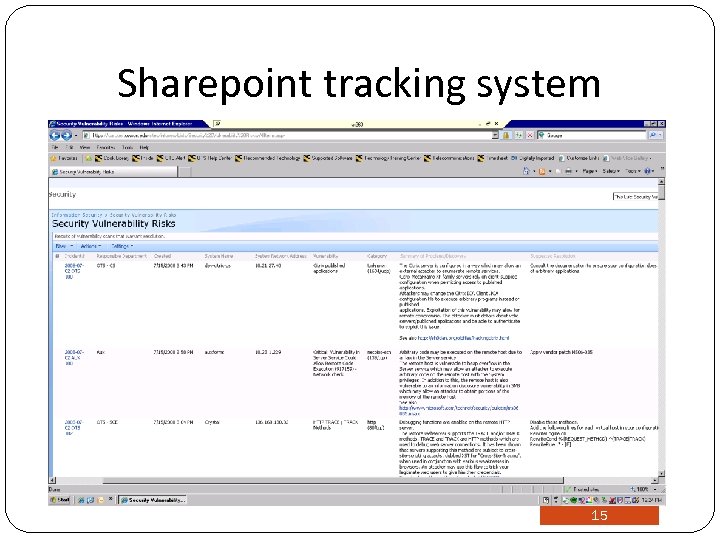Click the red Stop loading icon
720x540 pixels.
point(529,135)
